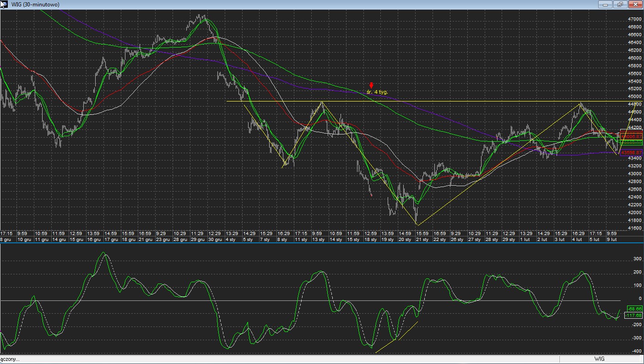Click the WIG cell in status bar
Screen dimensions: 644x364
tap(599, 359)
